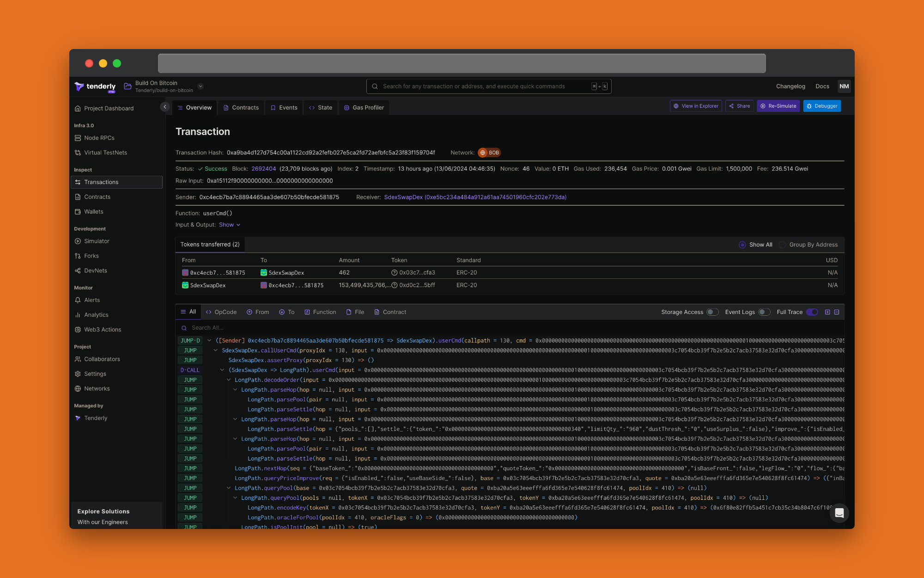Click the Re-Simulate button
The width and height of the screenshot is (924, 578).
[778, 106]
